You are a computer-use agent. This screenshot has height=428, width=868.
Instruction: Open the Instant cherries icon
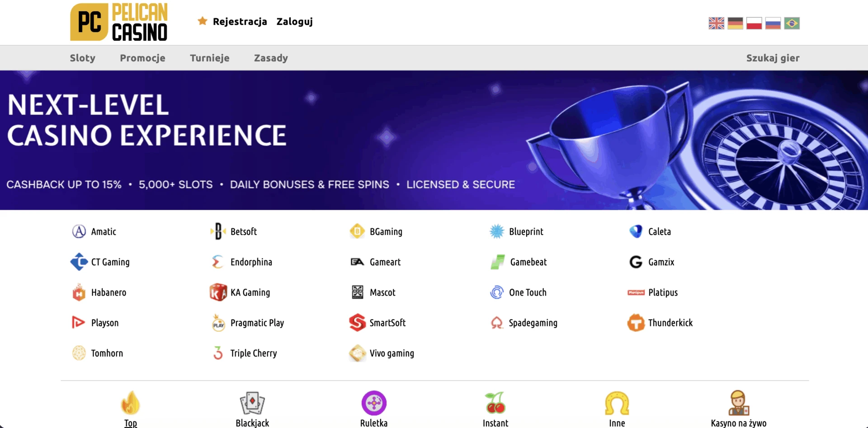pos(495,403)
